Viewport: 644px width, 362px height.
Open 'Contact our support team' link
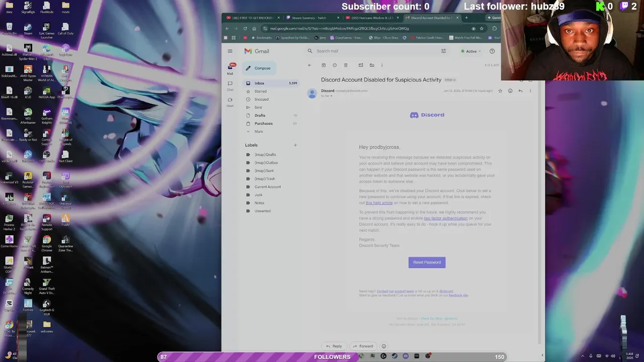click(x=395, y=291)
